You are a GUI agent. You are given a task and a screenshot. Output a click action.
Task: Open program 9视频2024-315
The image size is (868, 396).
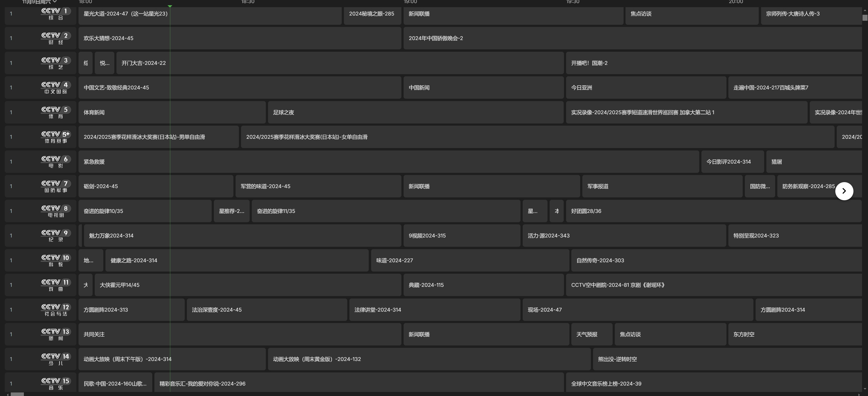click(x=462, y=236)
